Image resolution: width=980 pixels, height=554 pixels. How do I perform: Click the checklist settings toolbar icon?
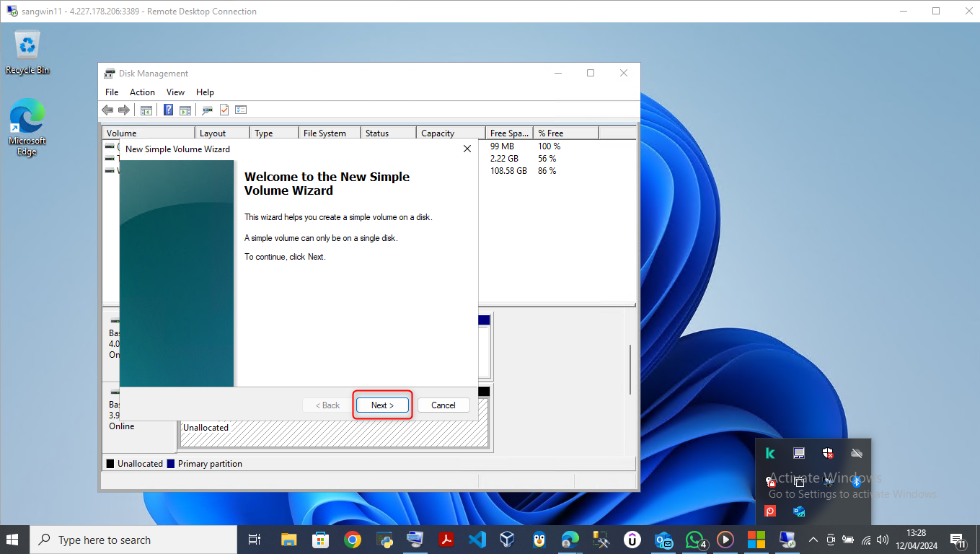pyautogui.click(x=241, y=110)
